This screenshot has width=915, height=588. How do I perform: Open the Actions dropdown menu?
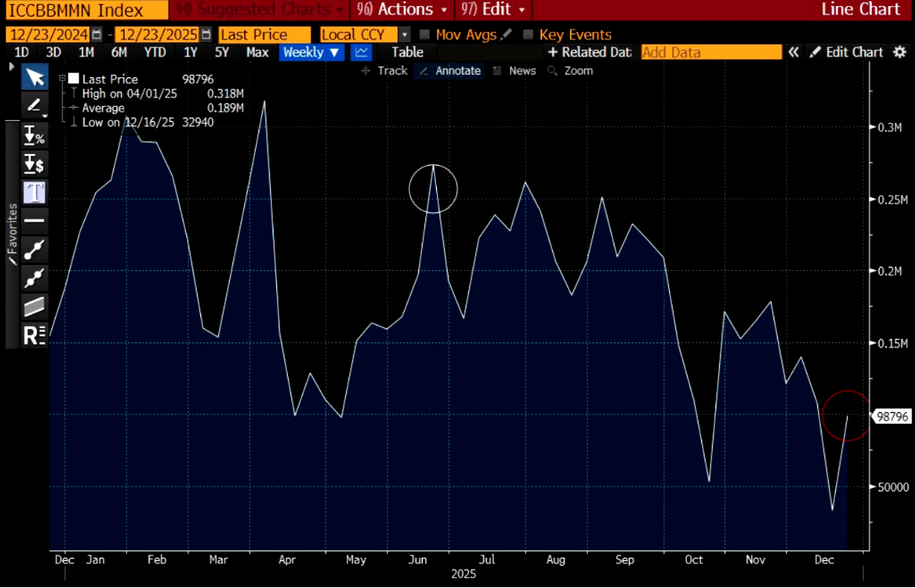coord(402,10)
